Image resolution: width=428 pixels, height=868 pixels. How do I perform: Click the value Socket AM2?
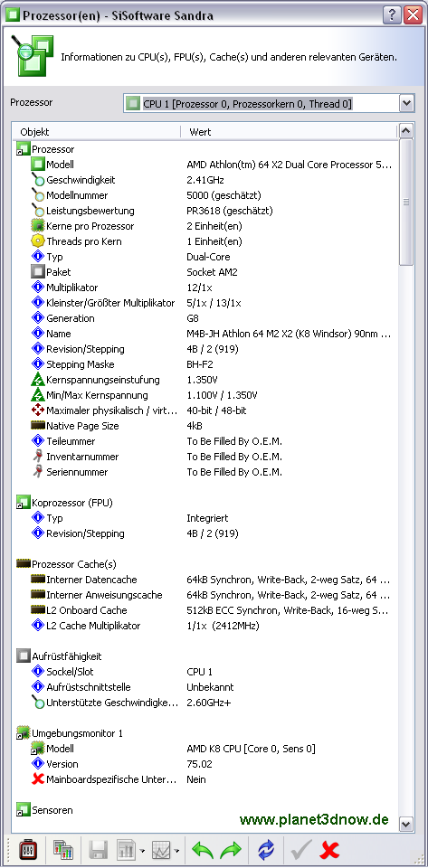pos(211,272)
